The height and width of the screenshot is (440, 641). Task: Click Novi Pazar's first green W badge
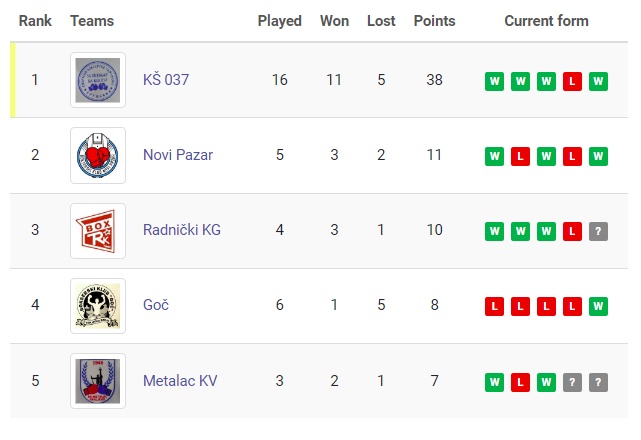(x=494, y=156)
